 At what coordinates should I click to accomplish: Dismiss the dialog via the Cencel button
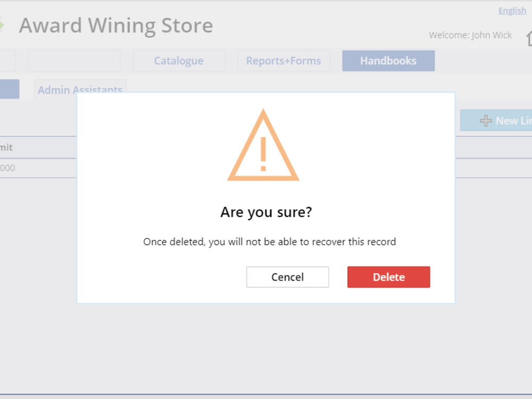pos(287,277)
